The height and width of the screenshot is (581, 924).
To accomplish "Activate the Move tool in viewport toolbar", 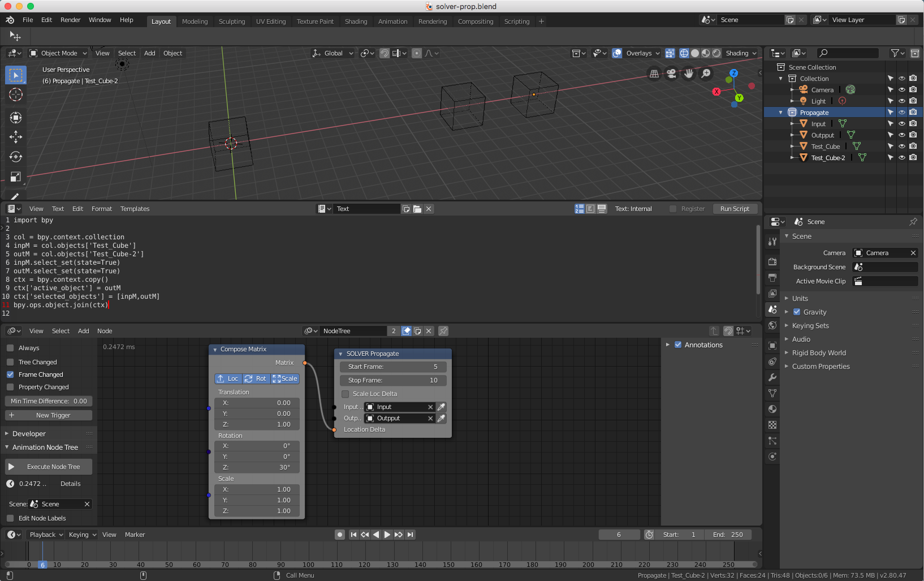I will click(16, 137).
